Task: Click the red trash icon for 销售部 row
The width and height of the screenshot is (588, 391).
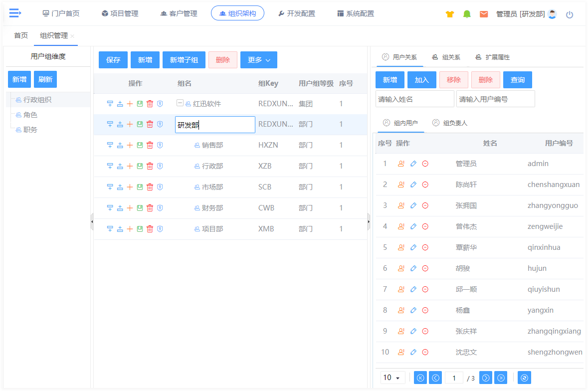Action: [150, 145]
